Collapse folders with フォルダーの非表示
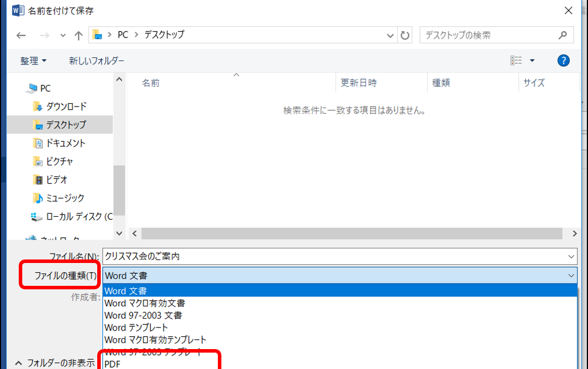Image resolution: width=588 pixels, height=369 pixels. point(54,363)
